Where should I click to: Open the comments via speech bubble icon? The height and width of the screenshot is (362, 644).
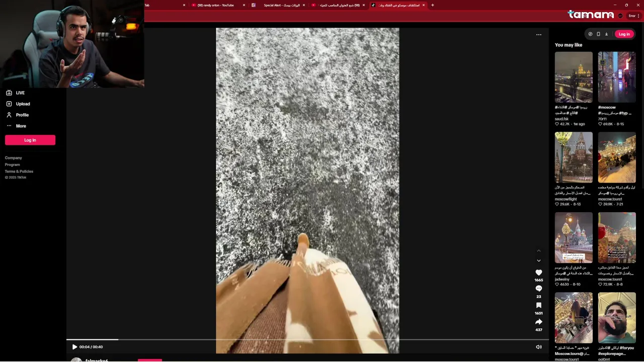click(539, 289)
